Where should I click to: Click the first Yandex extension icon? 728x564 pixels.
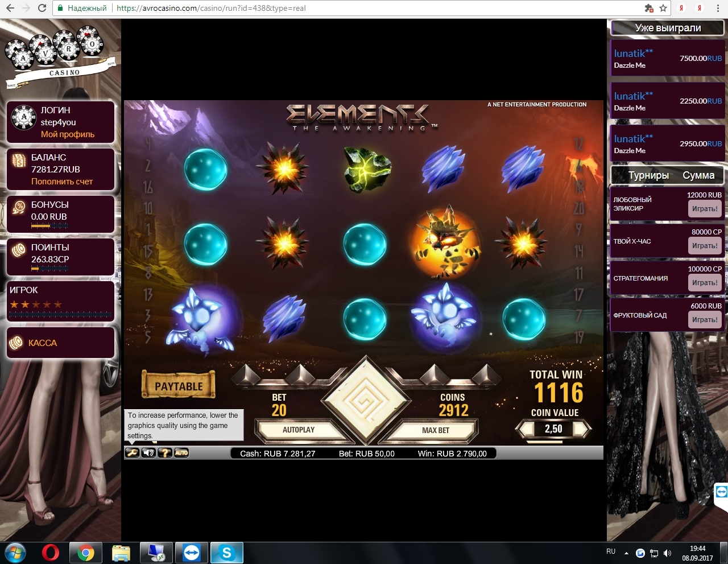click(681, 8)
